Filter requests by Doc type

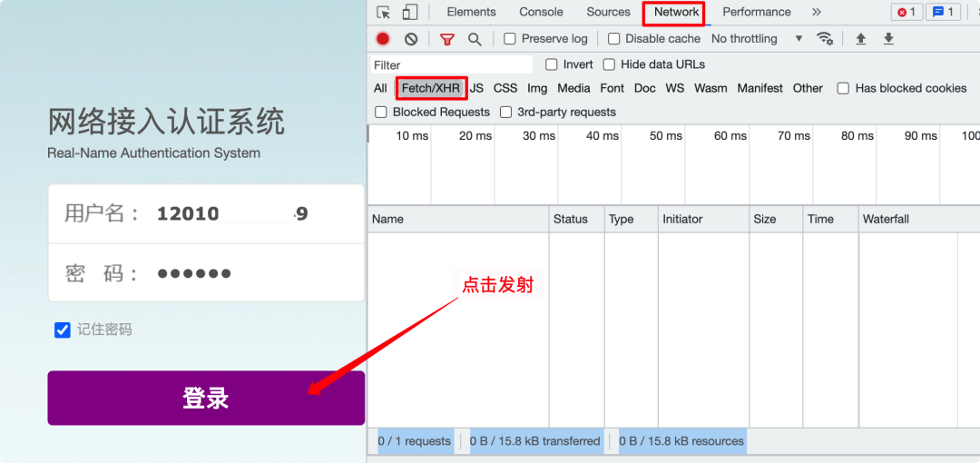[645, 88]
